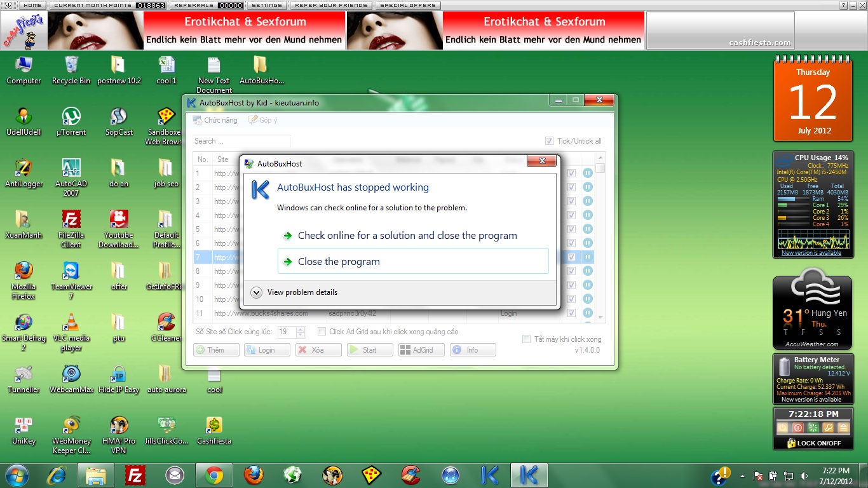The image size is (868, 488).
Task: Click the volume speaker tray icon
Action: coord(804,475)
